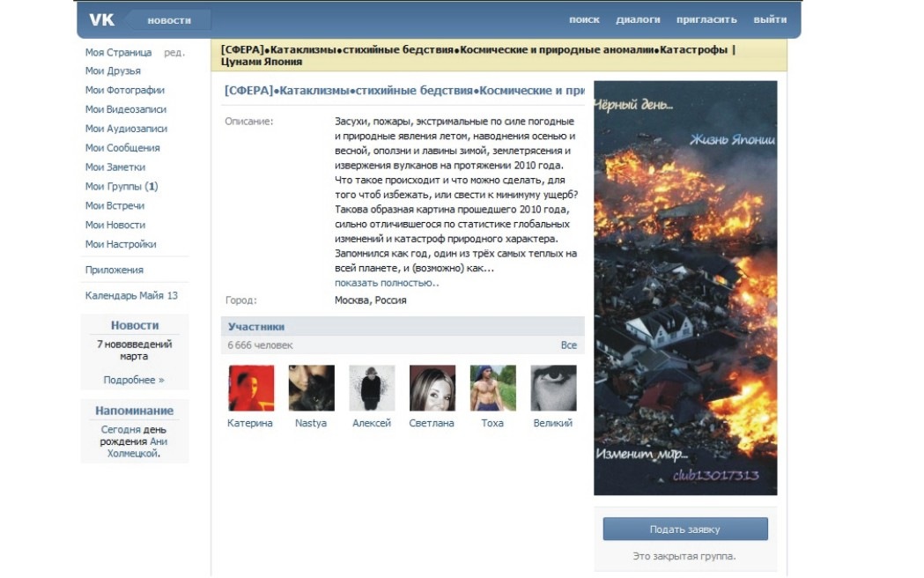924x578 pixels.
Task: Expand news with Подробнее » link
Action: point(134,380)
